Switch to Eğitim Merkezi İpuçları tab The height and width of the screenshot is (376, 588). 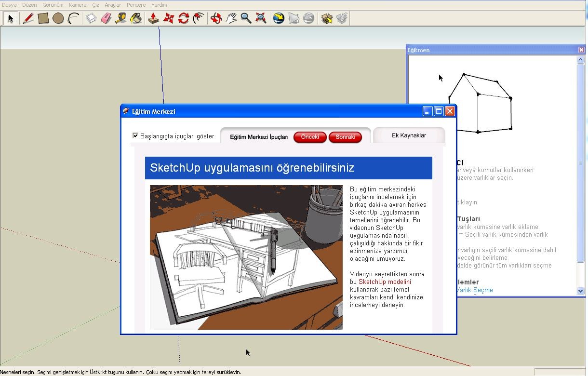(259, 137)
